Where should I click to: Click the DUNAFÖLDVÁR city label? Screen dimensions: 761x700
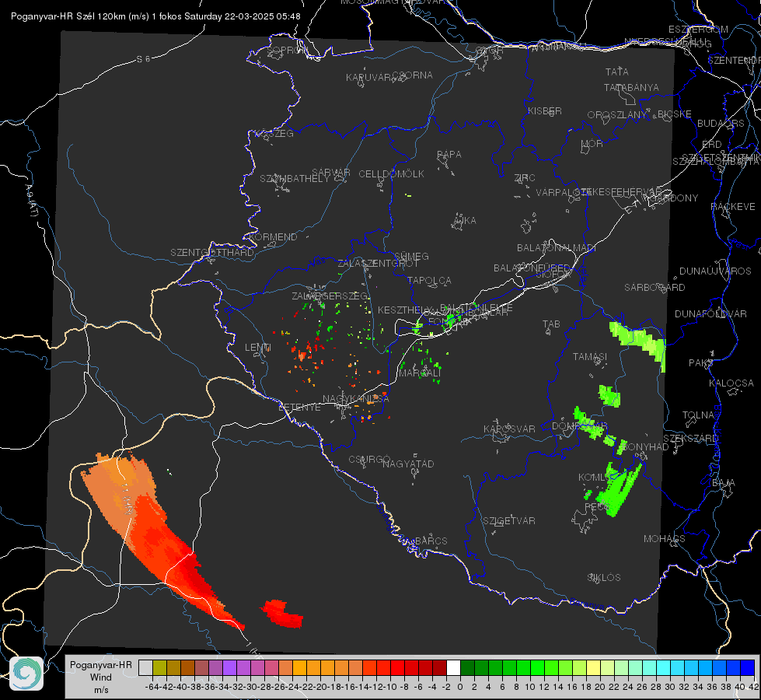point(710,313)
